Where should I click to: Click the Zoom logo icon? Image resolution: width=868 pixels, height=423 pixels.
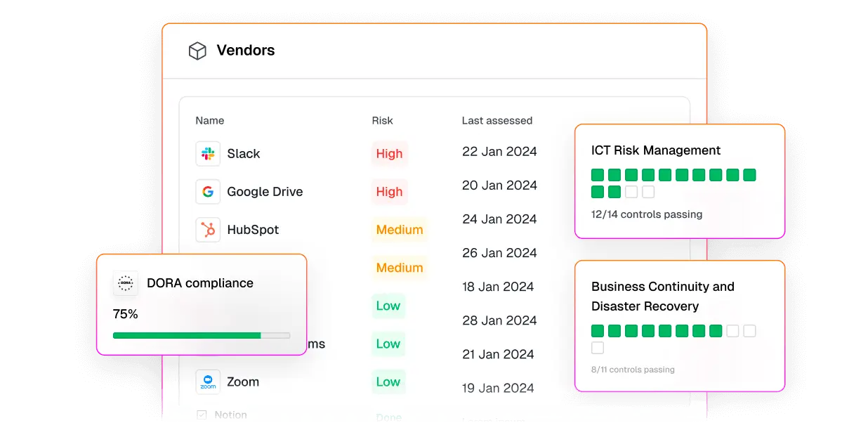(208, 382)
